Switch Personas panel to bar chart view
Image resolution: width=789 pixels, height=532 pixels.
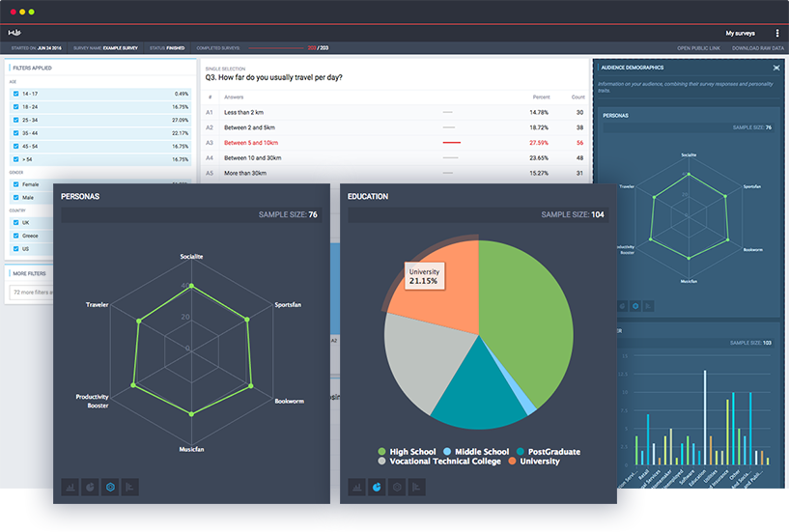tap(70, 487)
